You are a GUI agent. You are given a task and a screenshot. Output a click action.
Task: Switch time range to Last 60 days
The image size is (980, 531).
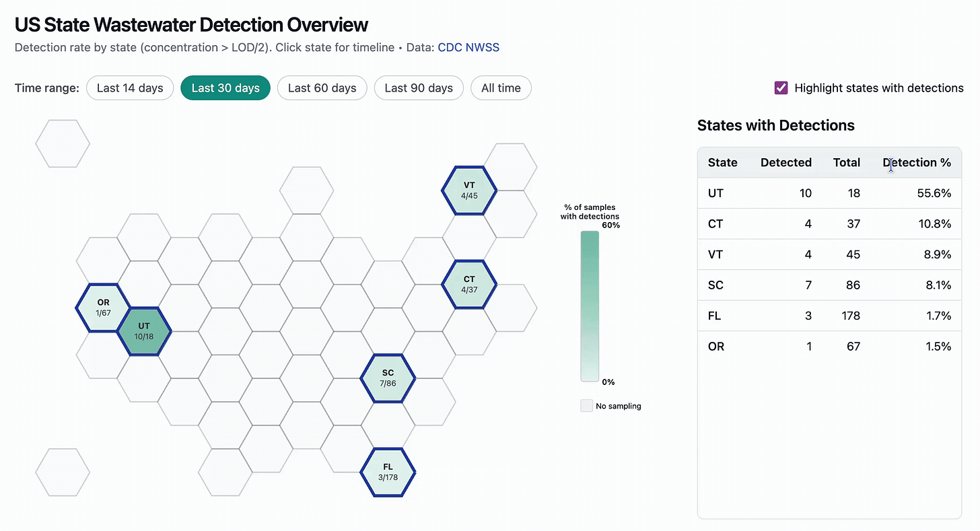pos(322,88)
